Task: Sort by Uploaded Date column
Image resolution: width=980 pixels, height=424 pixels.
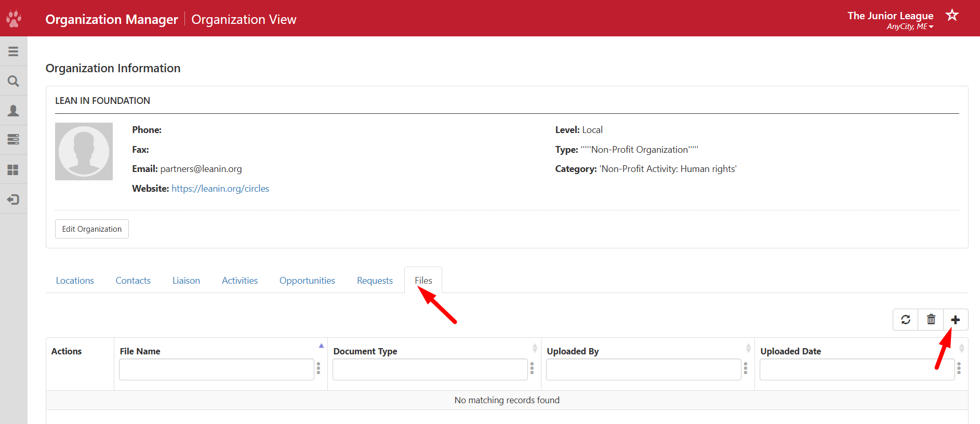Action: point(962,348)
